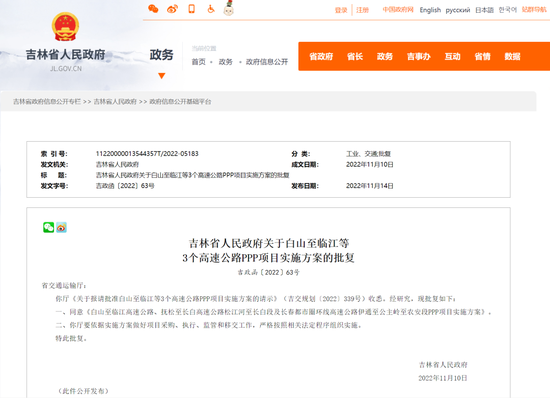550x398 pixels.
Task: Click the 成文日期 value 2022年11月10日
Action: click(370, 164)
